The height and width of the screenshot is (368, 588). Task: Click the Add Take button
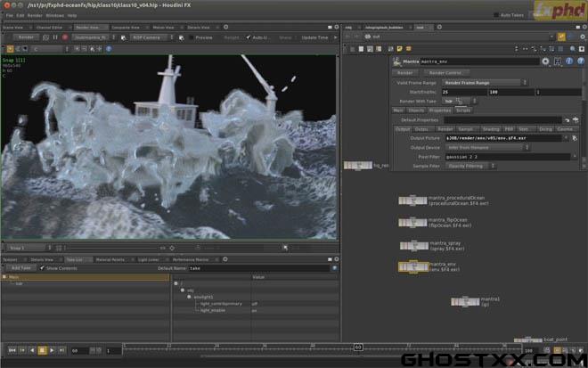21,268
